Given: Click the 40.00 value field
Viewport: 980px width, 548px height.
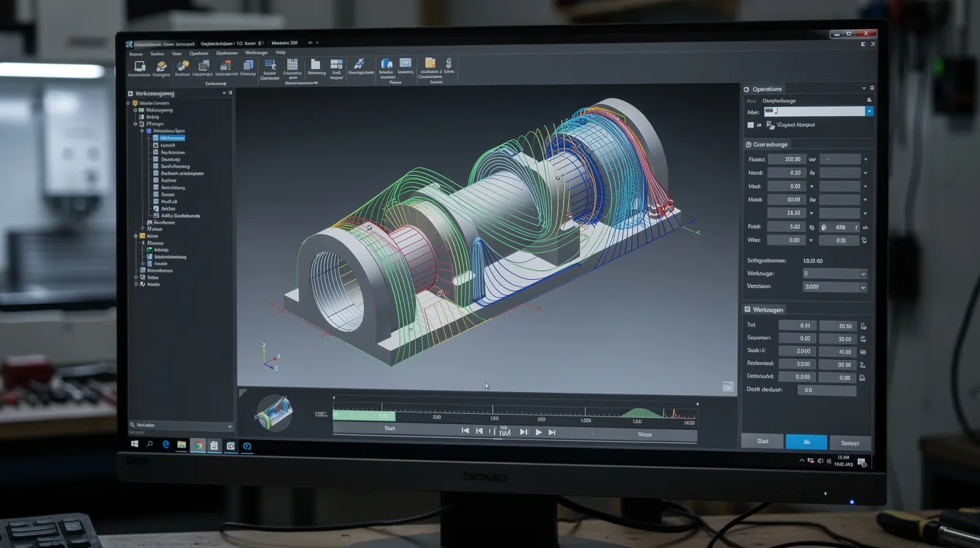Looking at the screenshot, I should [837, 352].
